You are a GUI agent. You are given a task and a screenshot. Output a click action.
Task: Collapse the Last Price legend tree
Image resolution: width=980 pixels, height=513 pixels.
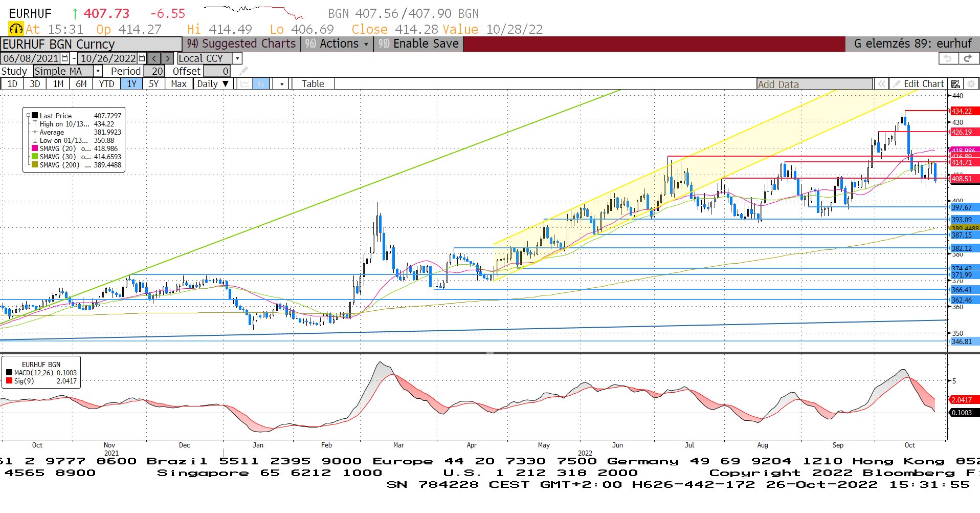pos(28,116)
